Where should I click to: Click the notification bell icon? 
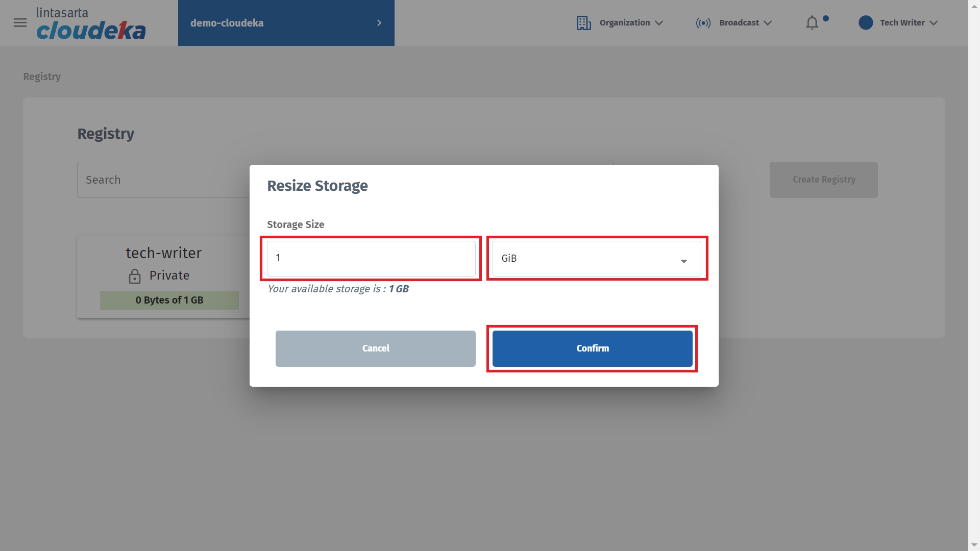click(x=812, y=23)
